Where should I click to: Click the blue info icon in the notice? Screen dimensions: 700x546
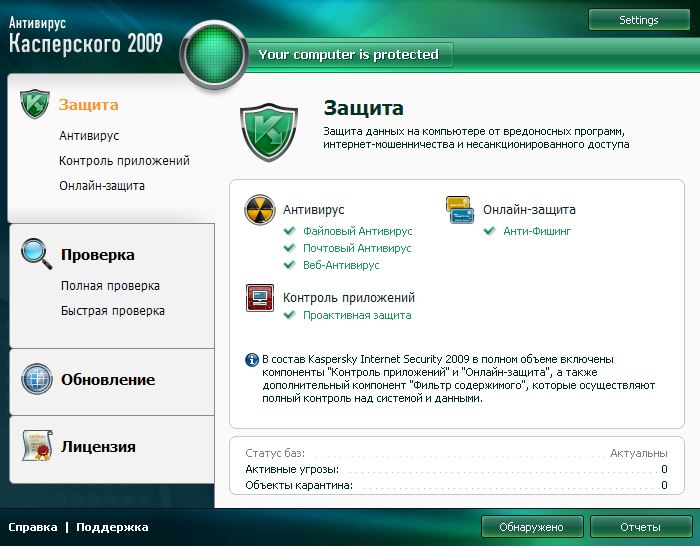tap(252, 359)
